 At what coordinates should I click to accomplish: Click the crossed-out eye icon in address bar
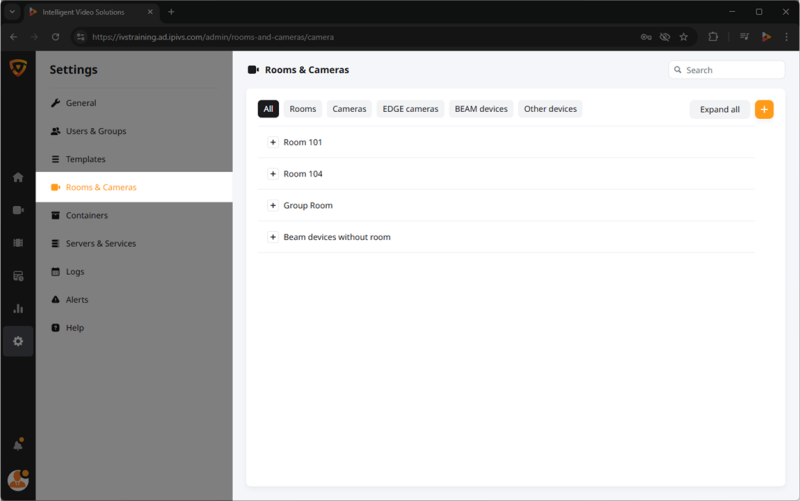tap(664, 37)
